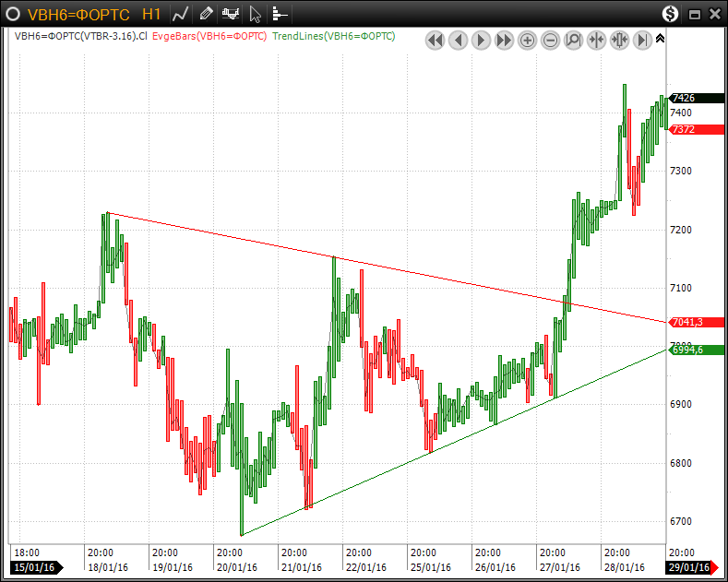Click the dollar sign icon
Viewport: 728px width, 582px height.
point(671,14)
